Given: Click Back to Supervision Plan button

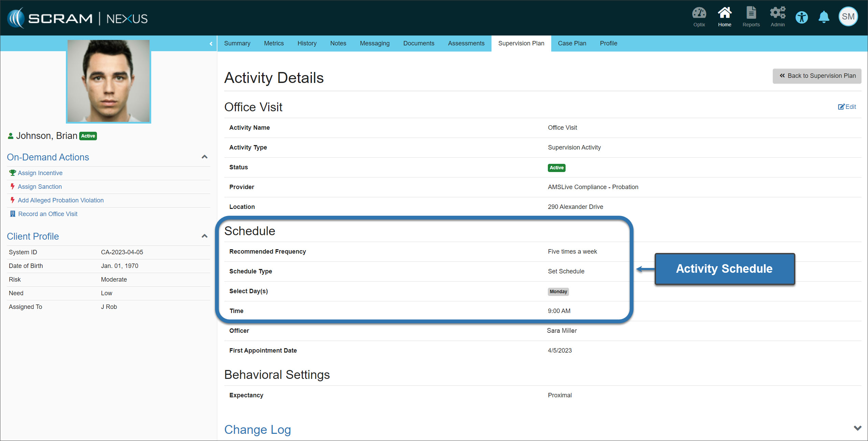Looking at the screenshot, I should (817, 76).
